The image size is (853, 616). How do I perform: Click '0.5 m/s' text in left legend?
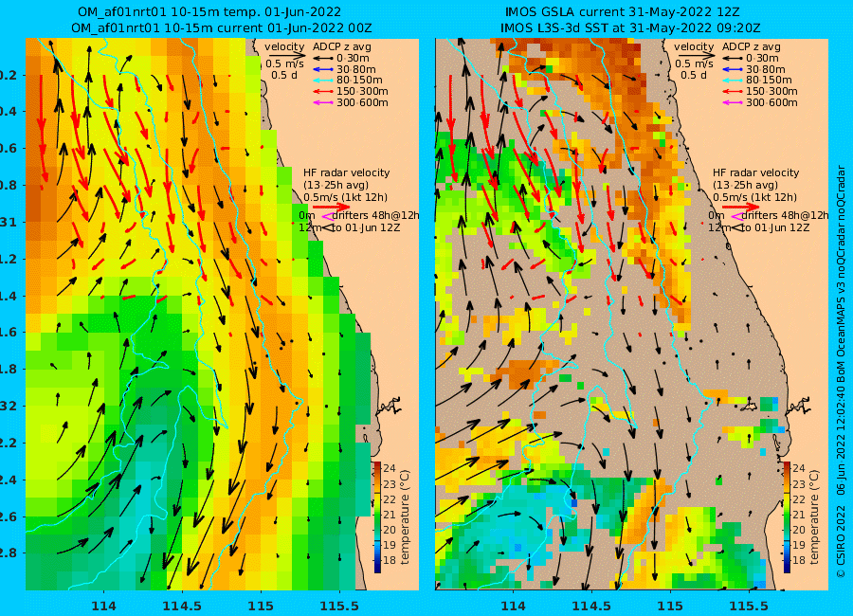pos(284,64)
